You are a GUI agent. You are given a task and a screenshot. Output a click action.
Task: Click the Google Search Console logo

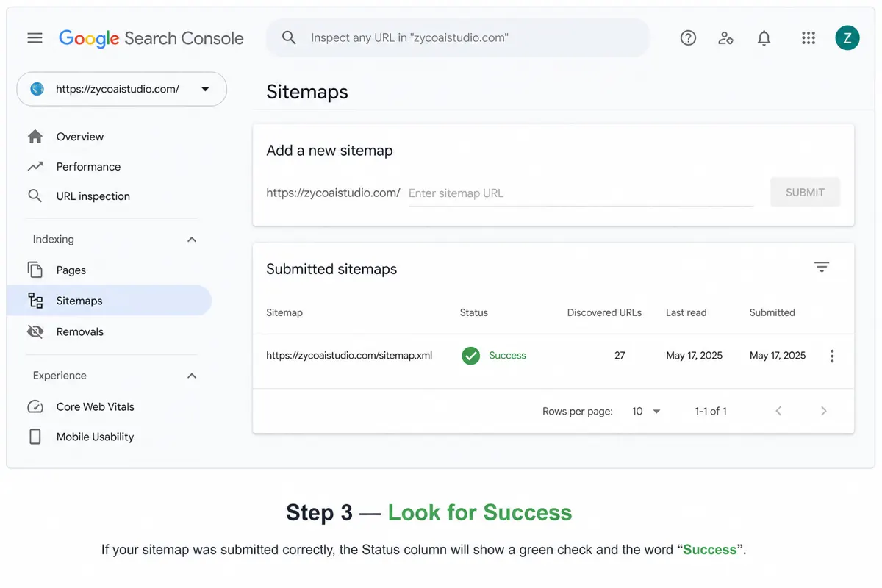click(151, 38)
